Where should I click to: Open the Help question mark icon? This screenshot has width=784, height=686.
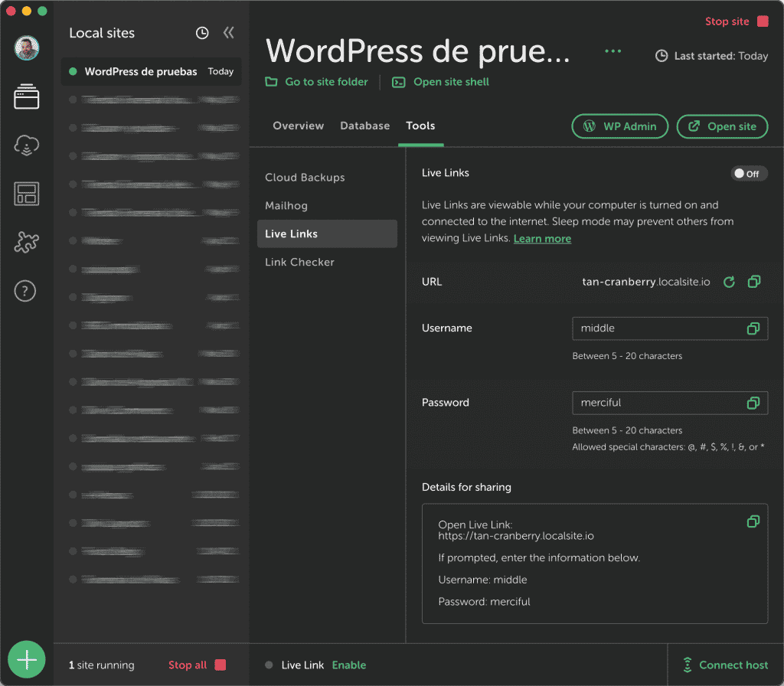tap(25, 291)
